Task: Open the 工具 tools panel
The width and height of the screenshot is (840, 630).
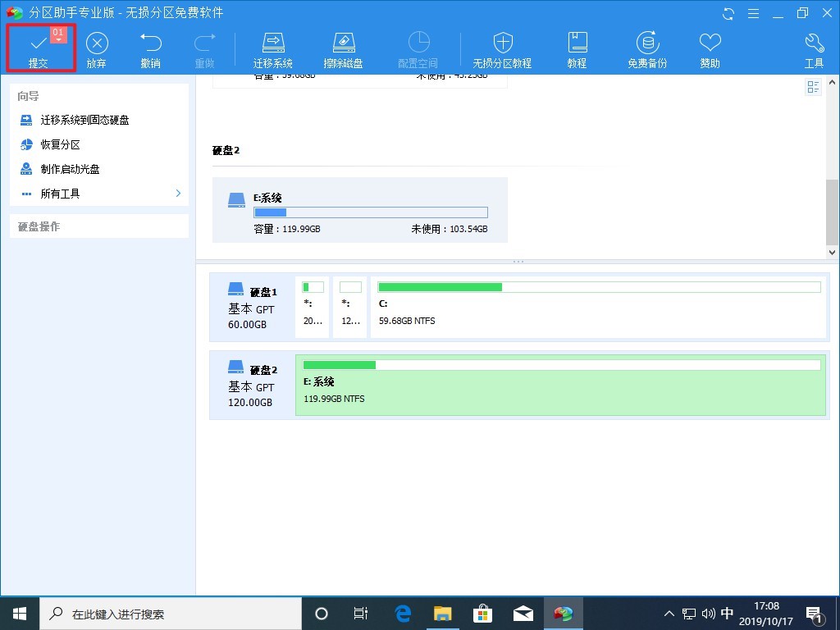Action: tap(814, 48)
